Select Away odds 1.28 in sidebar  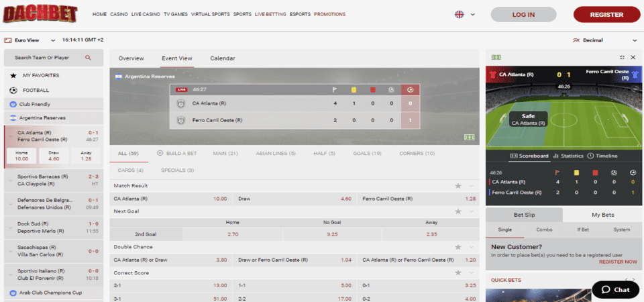(x=86, y=156)
